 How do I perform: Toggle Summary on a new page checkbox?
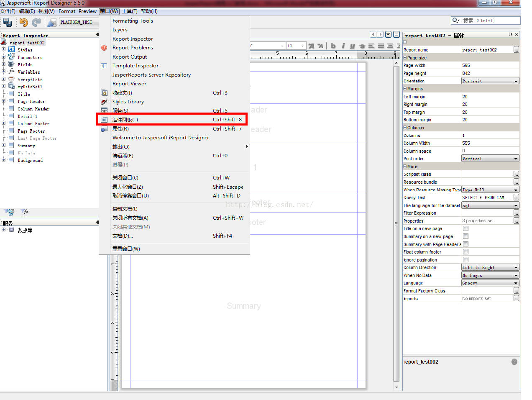pyautogui.click(x=465, y=236)
